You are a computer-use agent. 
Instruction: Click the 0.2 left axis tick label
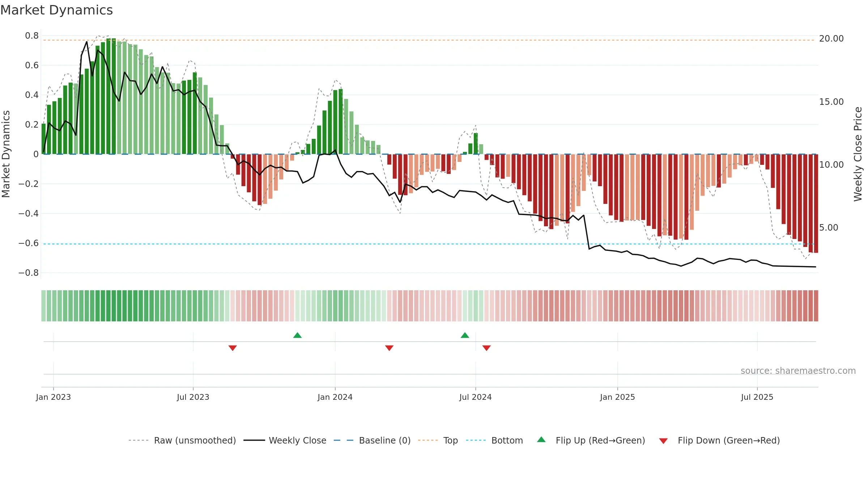[32, 125]
